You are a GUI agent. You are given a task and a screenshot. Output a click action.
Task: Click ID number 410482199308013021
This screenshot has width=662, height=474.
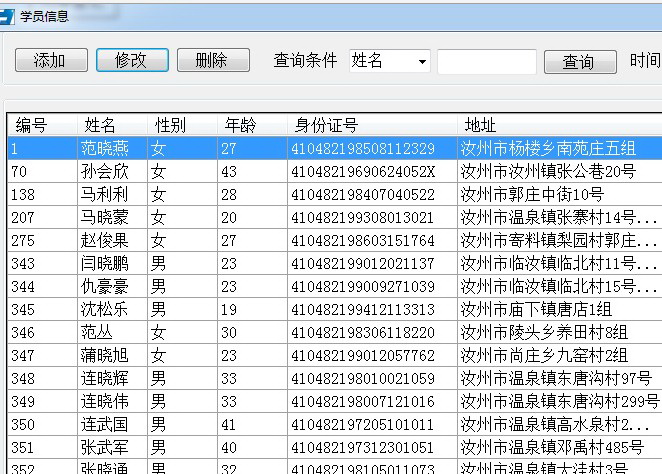point(363,217)
